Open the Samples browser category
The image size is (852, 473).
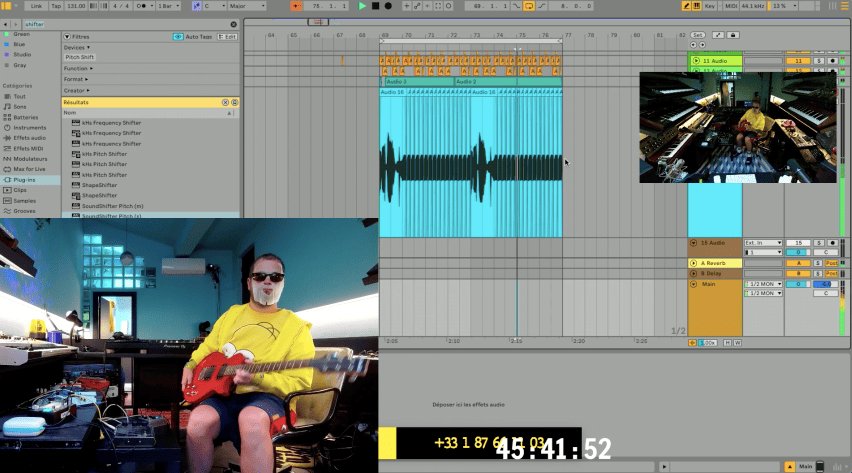coord(26,201)
